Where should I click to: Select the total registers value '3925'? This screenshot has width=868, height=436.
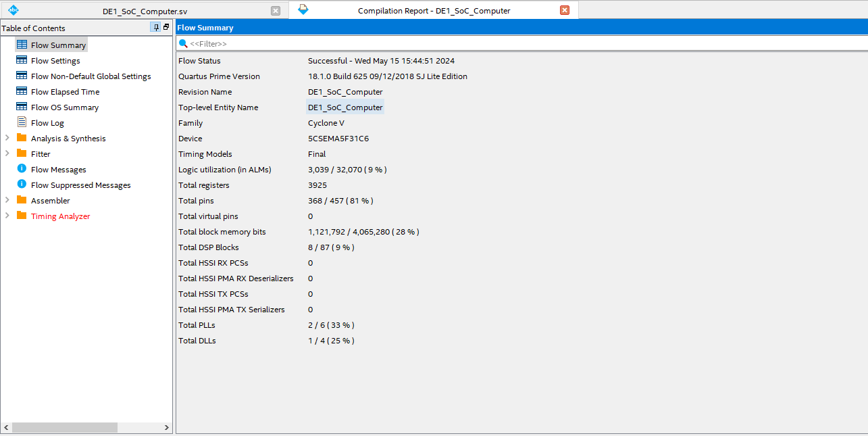click(317, 185)
